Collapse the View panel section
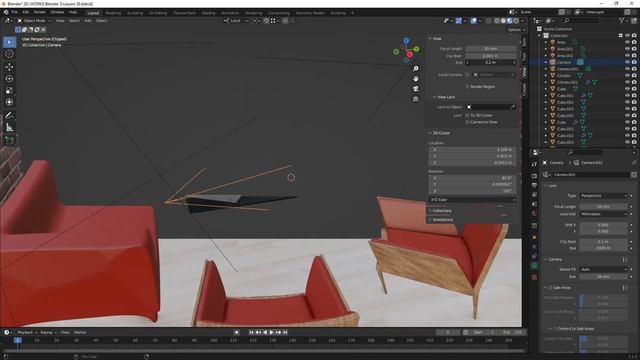Screen dimensions: 640x360 pos(430,38)
